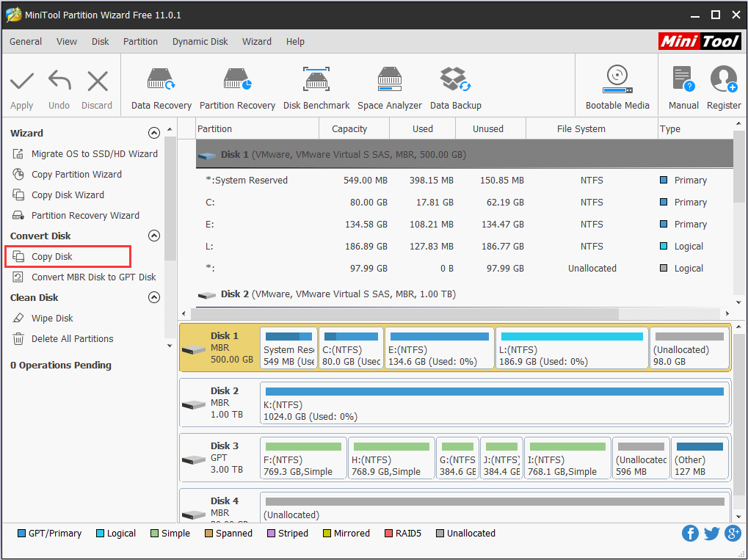Viewport: 748px width, 560px height.
Task: Click the Disk 3 drive icon in disk map
Action: 194,460
